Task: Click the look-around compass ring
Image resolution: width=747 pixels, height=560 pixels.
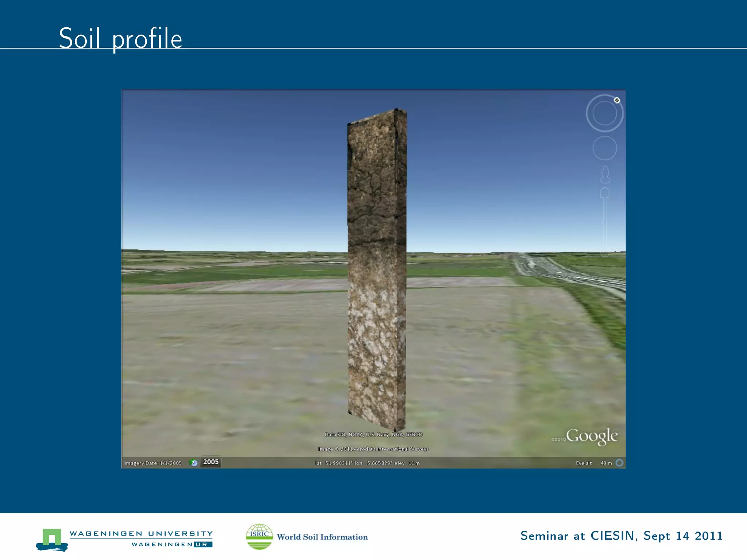Action: 604,113
